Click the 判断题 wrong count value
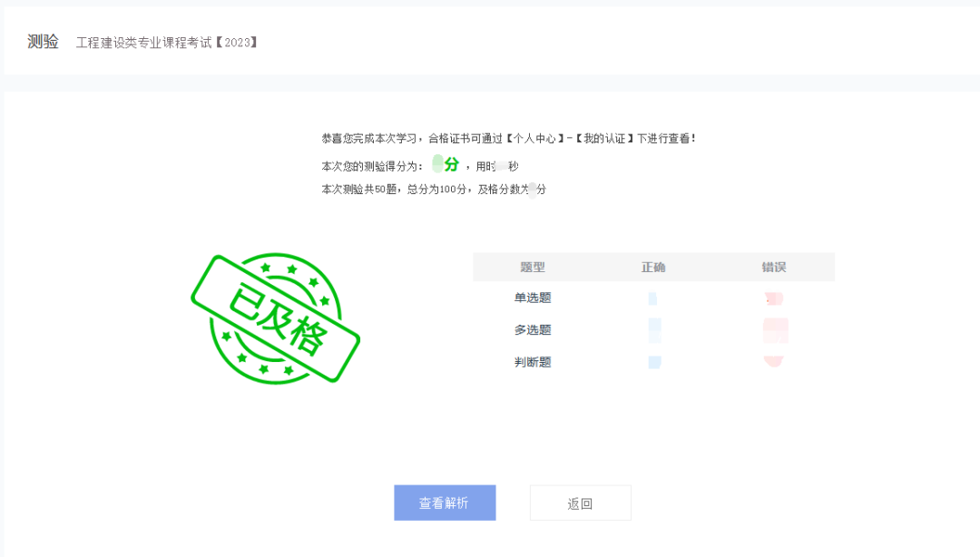980x557 pixels. coord(774,361)
